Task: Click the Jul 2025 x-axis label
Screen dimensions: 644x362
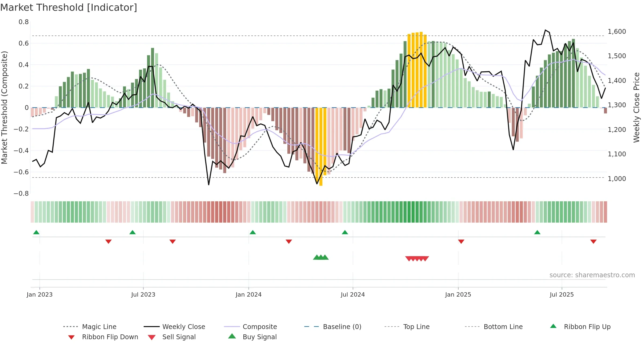Action: (x=562, y=294)
